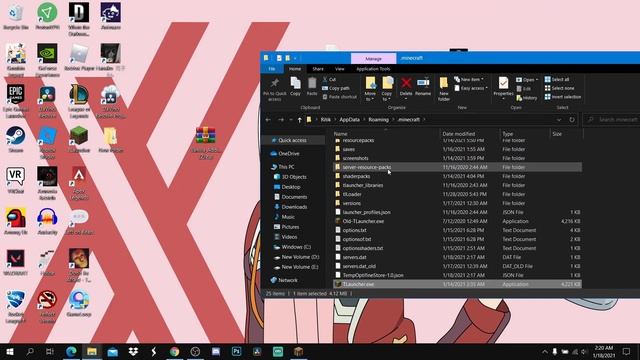Open the Recycle Bin desktop icon
Screen dimensions: 640x360
click(x=16, y=16)
